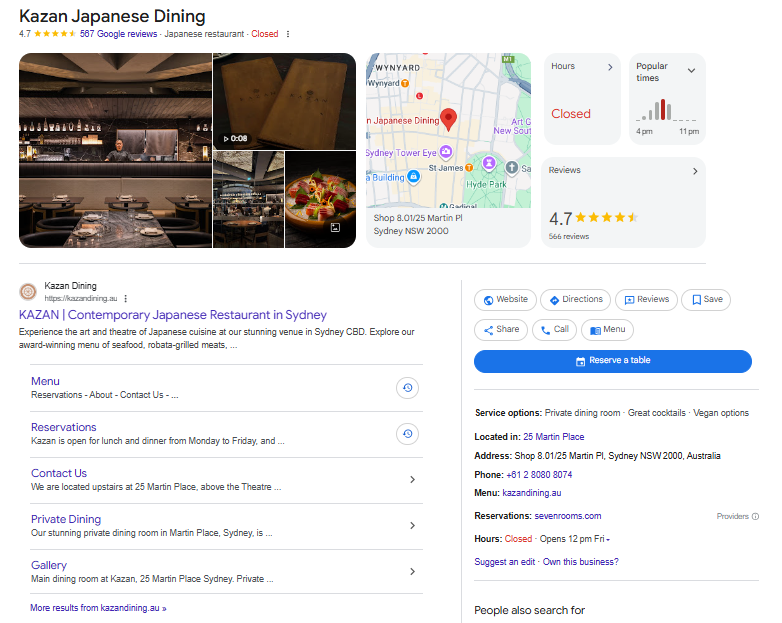Image resolution: width=782 pixels, height=623 pixels.
Task: Click the Providers info icon
Action: point(755,517)
